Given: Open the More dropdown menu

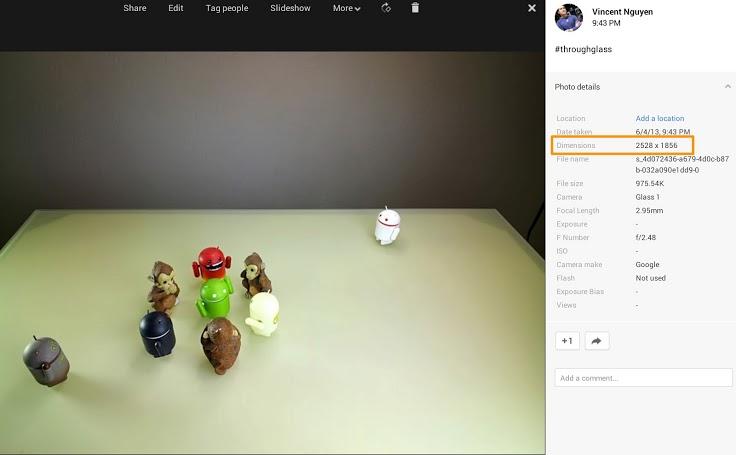Looking at the screenshot, I should click(x=346, y=8).
